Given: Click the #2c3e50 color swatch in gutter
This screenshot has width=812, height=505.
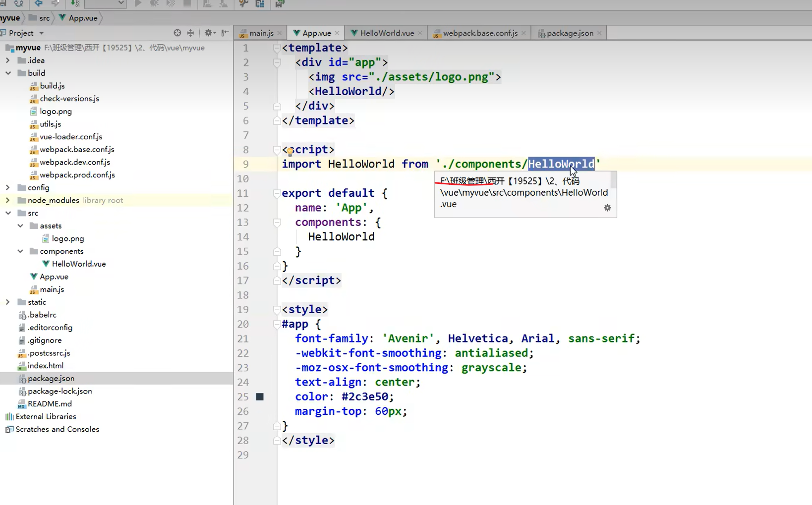Looking at the screenshot, I should tap(260, 396).
